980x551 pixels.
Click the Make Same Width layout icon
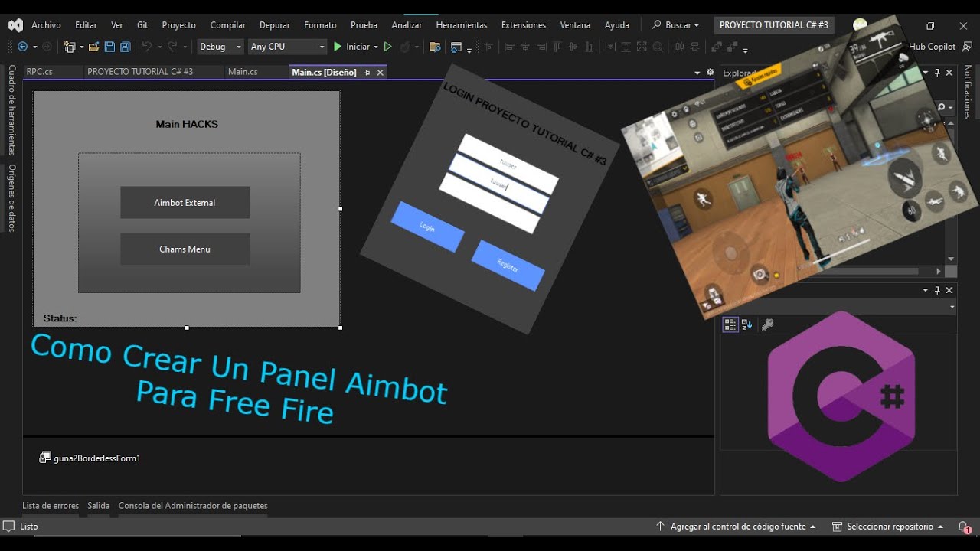tap(610, 47)
